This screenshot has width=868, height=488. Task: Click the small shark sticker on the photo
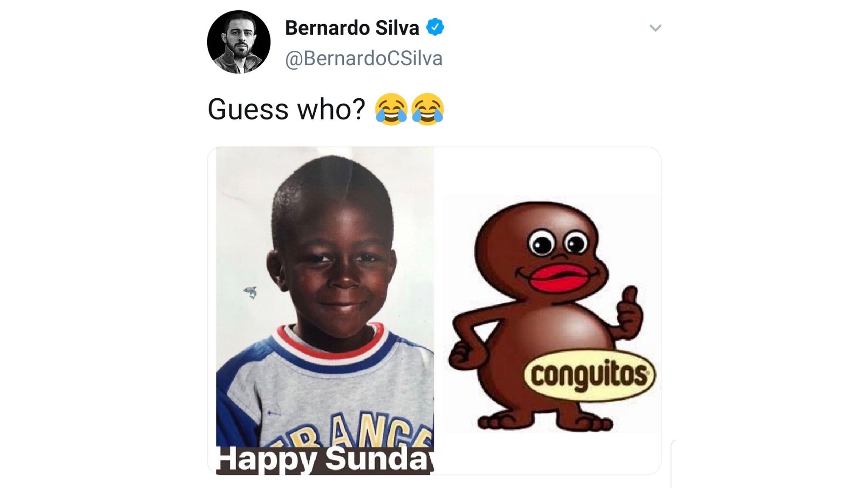point(250,292)
